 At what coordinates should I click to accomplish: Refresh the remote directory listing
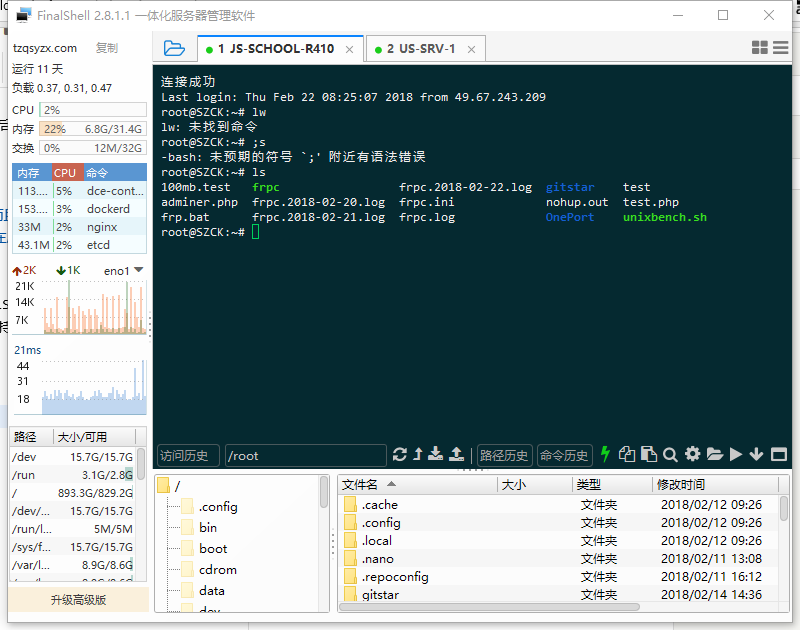(x=400, y=454)
